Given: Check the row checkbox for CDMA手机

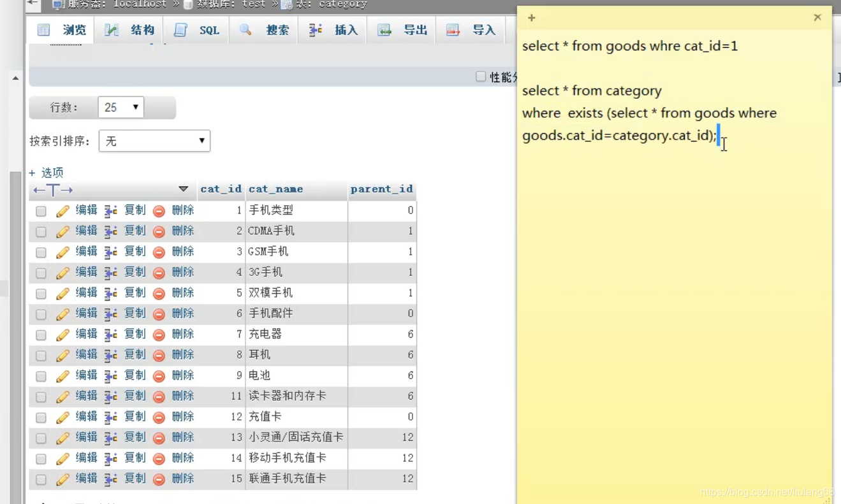Looking at the screenshot, I should [41, 232].
